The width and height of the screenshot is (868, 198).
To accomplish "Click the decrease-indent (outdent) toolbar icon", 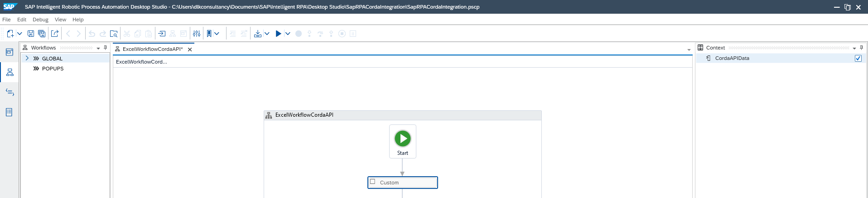I will coord(233,34).
